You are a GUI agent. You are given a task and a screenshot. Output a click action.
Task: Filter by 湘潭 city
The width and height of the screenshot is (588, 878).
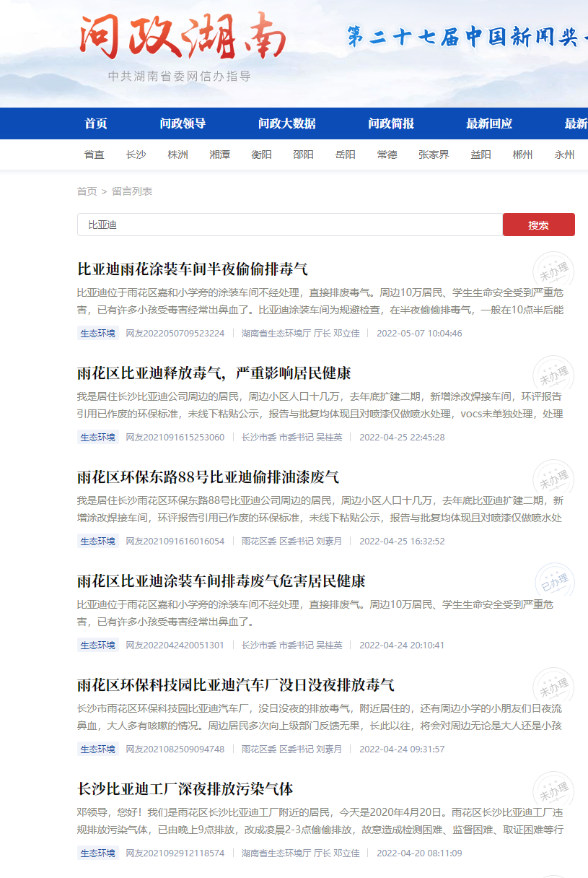coord(219,155)
